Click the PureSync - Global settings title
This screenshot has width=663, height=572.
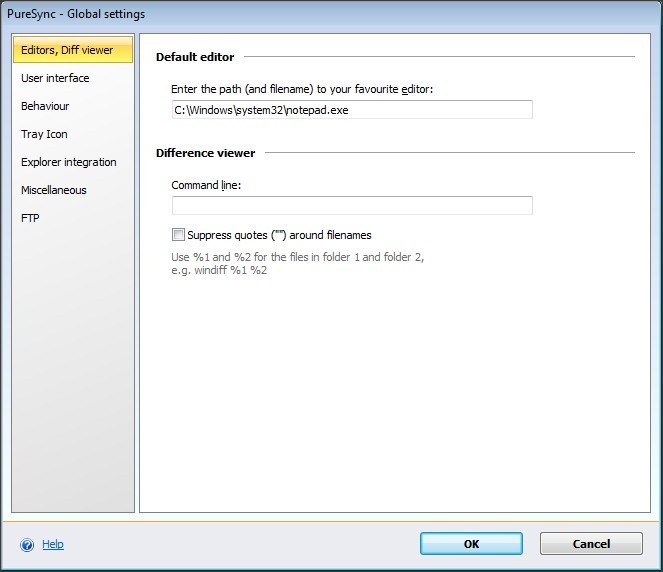pyautogui.click(x=76, y=14)
